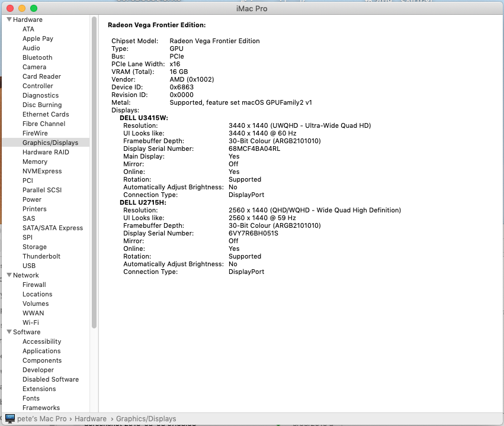Select ATA in the sidebar
The image size is (504, 426).
click(x=28, y=29)
